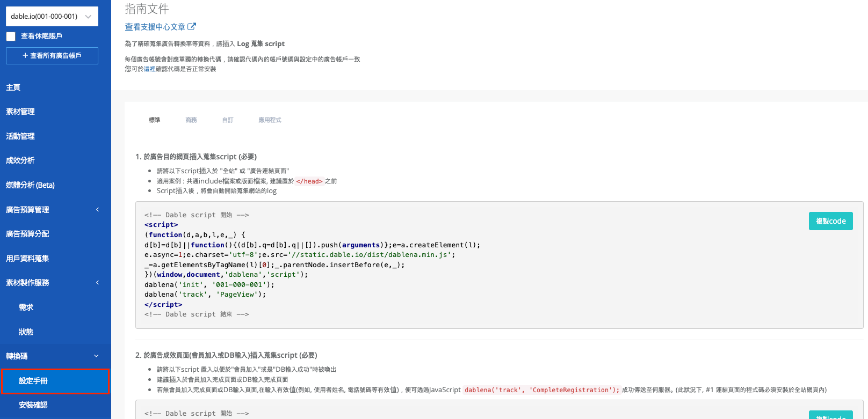
Task: Click the 'Dable script 結束' comment in first code block
Action: (x=197, y=314)
